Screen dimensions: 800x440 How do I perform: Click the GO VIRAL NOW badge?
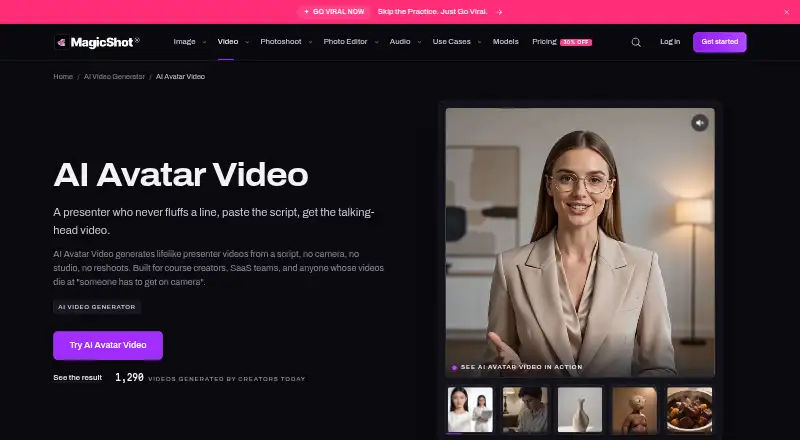point(334,12)
